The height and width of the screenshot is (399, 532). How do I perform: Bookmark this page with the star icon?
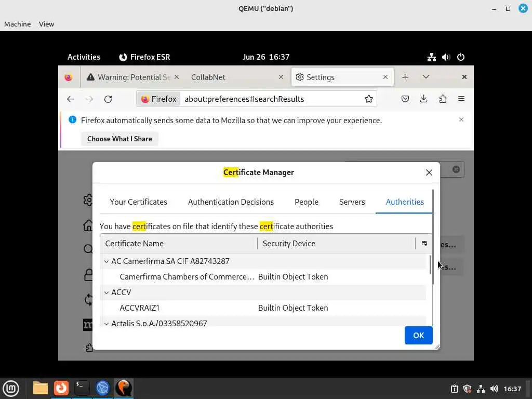coord(368,99)
